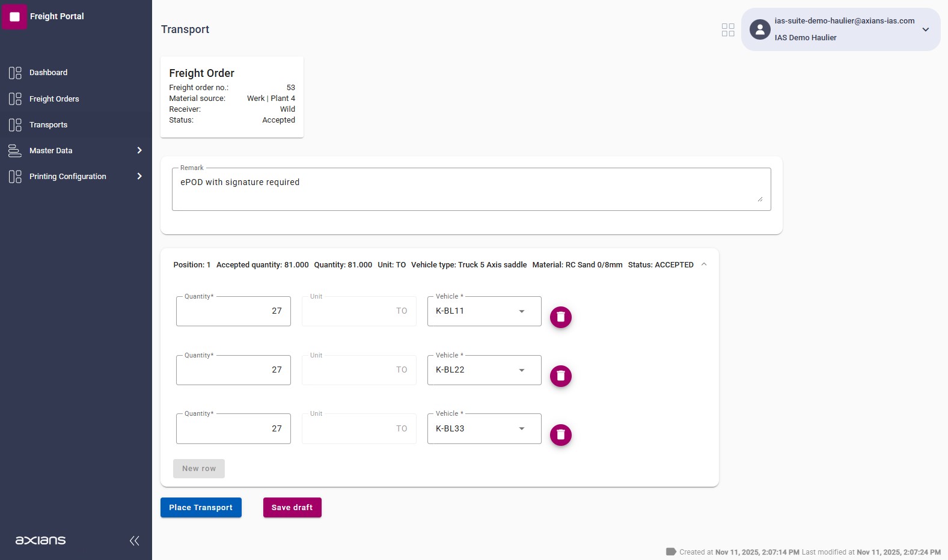Delete the K-BL22 vehicle row
Viewport: 948px width, 560px height.
pyautogui.click(x=560, y=376)
